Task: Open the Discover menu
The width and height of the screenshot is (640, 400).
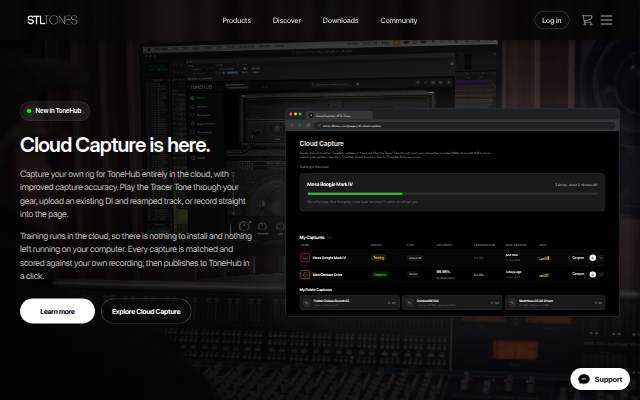Action: click(287, 20)
